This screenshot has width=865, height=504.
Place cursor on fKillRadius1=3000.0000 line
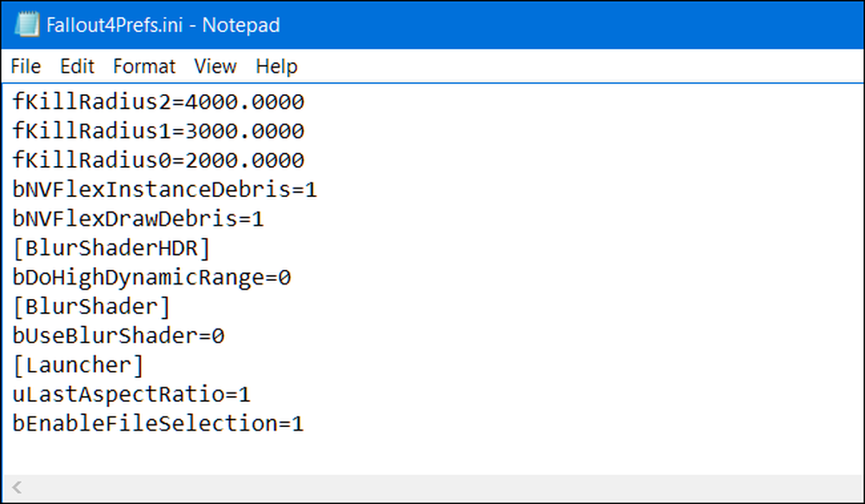pyautogui.click(x=158, y=131)
